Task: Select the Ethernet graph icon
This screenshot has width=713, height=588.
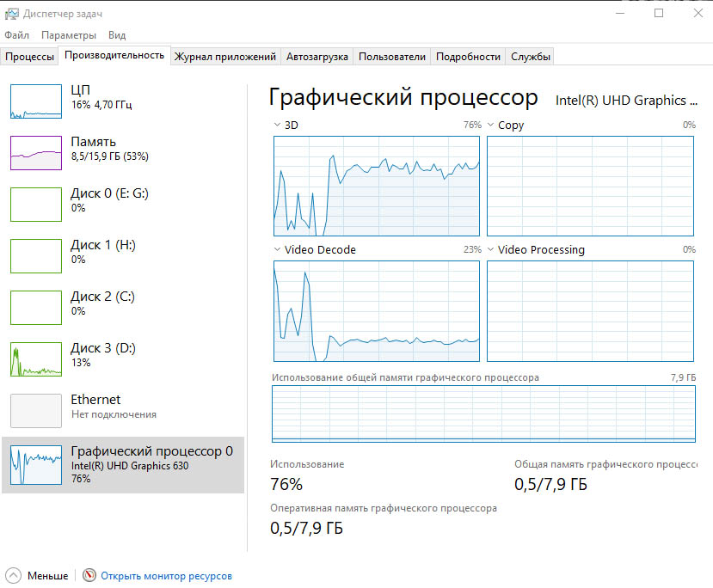Action: pos(36,411)
